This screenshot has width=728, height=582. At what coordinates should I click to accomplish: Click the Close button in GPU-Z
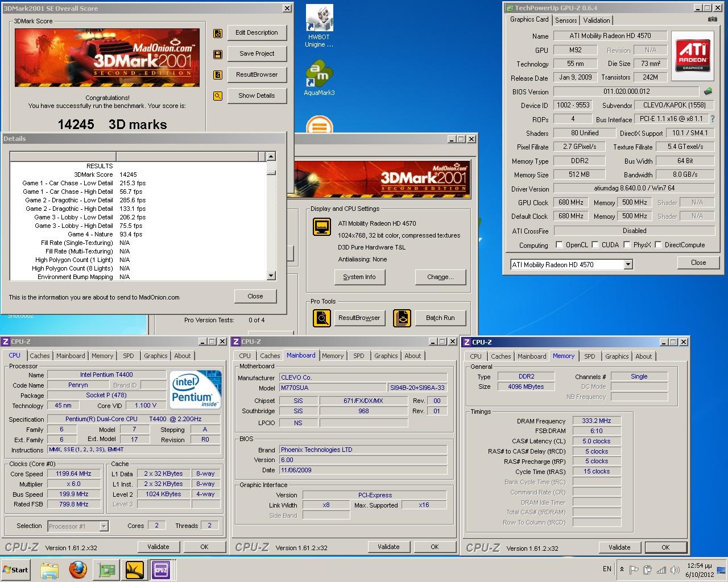(x=698, y=263)
